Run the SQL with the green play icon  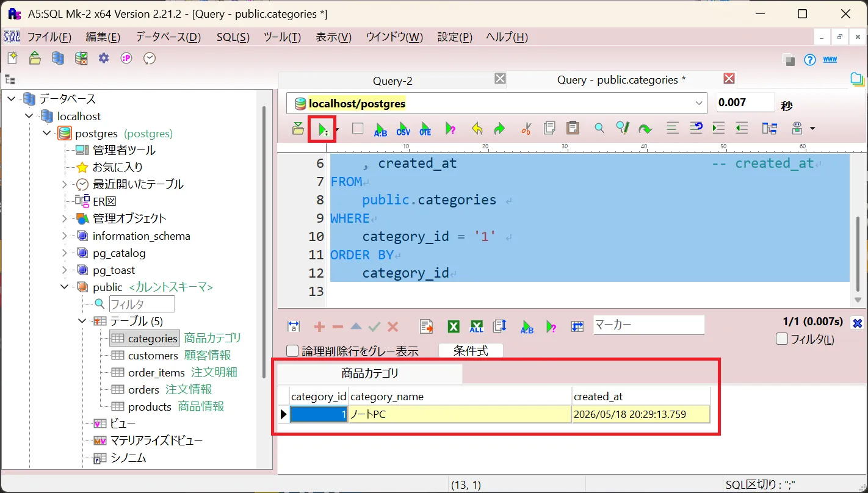pyautogui.click(x=322, y=129)
